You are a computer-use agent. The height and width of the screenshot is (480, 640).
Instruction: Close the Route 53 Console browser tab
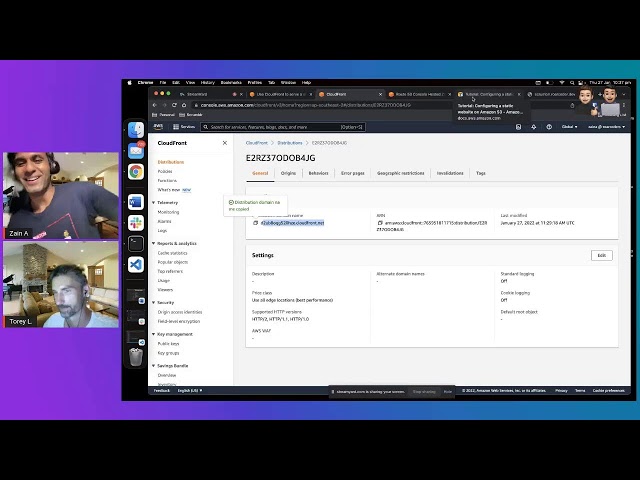pyautogui.click(x=450, y=94)
